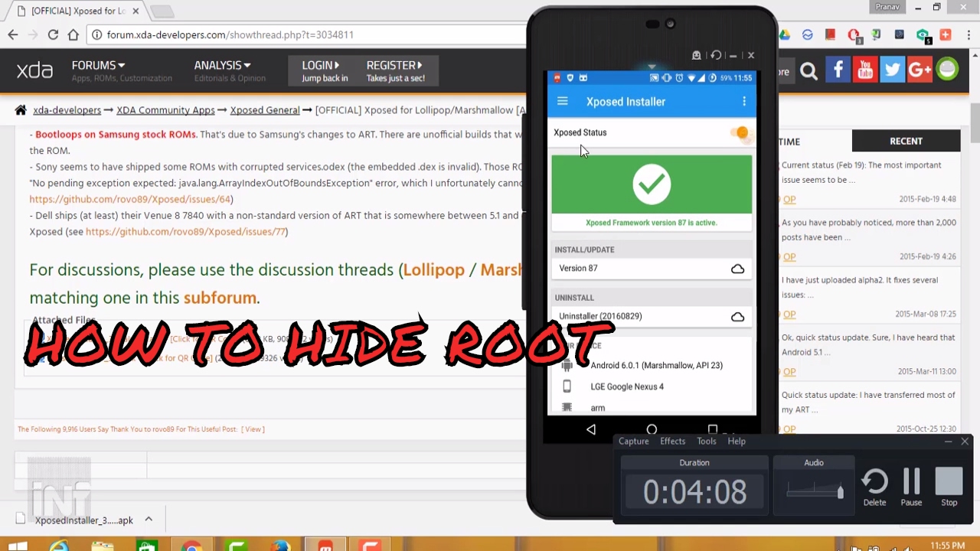The image size is (980, 551).
Task: Click the rotate icon on phone mirror window
Action: pos(715,55)
